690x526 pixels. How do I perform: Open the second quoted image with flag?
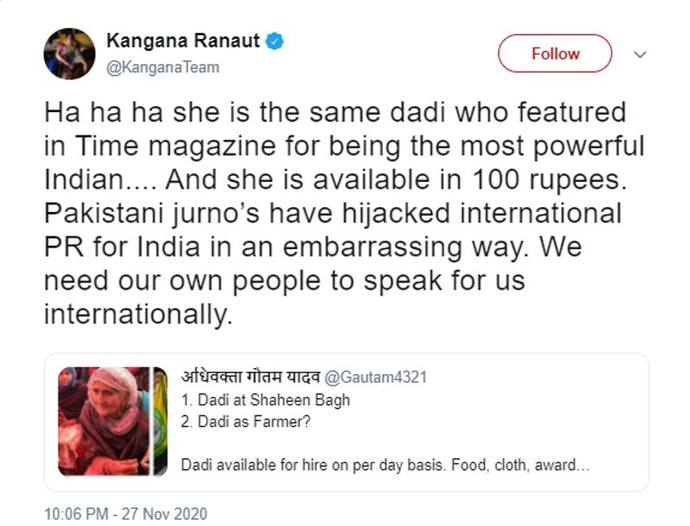160,421
